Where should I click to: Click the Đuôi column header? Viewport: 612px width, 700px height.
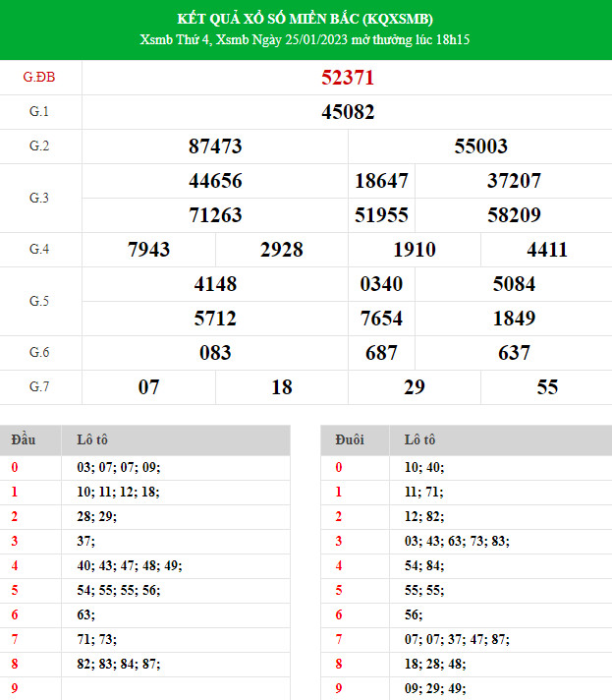[x=350, y=439]
